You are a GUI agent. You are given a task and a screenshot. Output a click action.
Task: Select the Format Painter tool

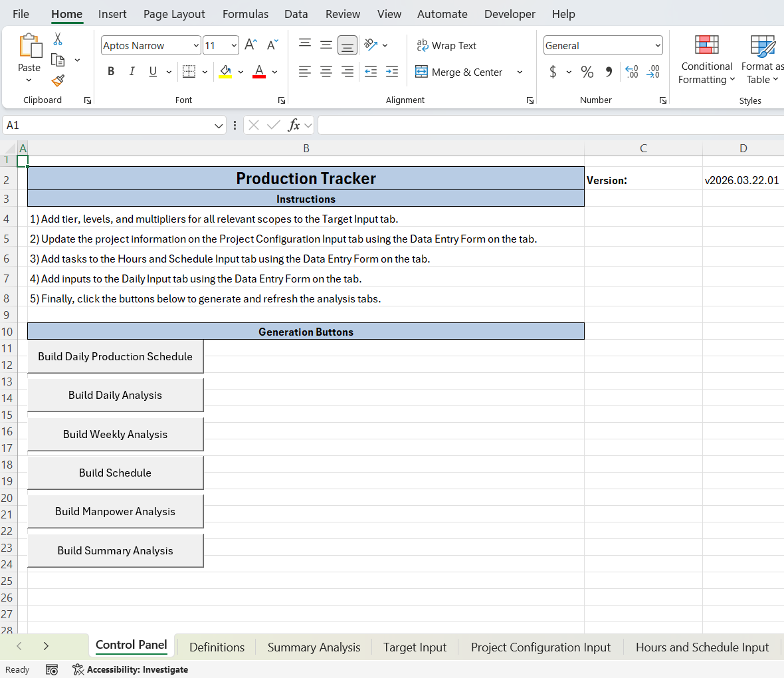click(58, 82)
